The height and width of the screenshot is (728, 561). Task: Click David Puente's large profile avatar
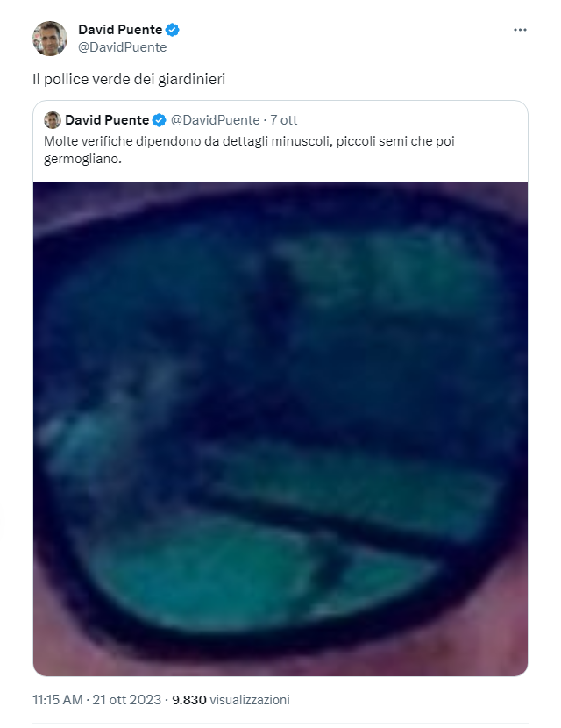click(x=51, y=39)
